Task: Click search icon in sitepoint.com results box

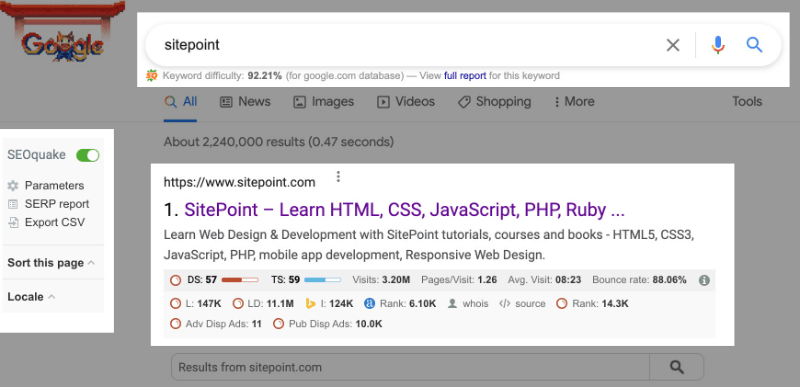Action: tap(677, 367)
